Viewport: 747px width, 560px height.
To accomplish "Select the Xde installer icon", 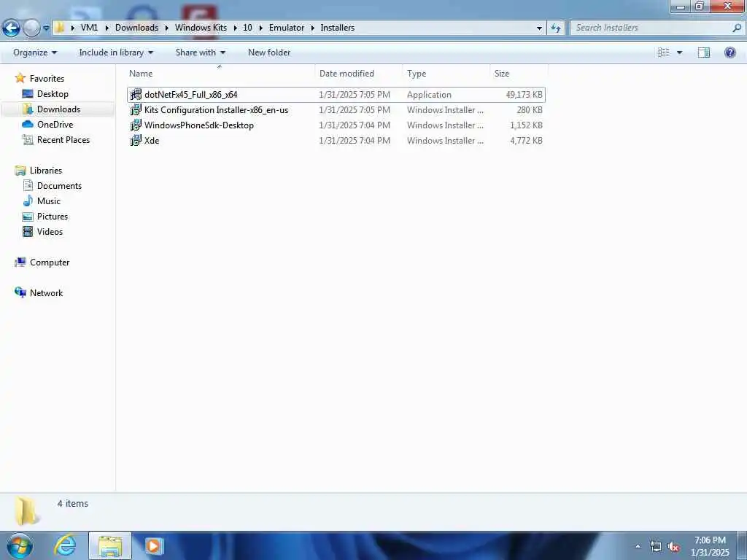I will 136,140.
